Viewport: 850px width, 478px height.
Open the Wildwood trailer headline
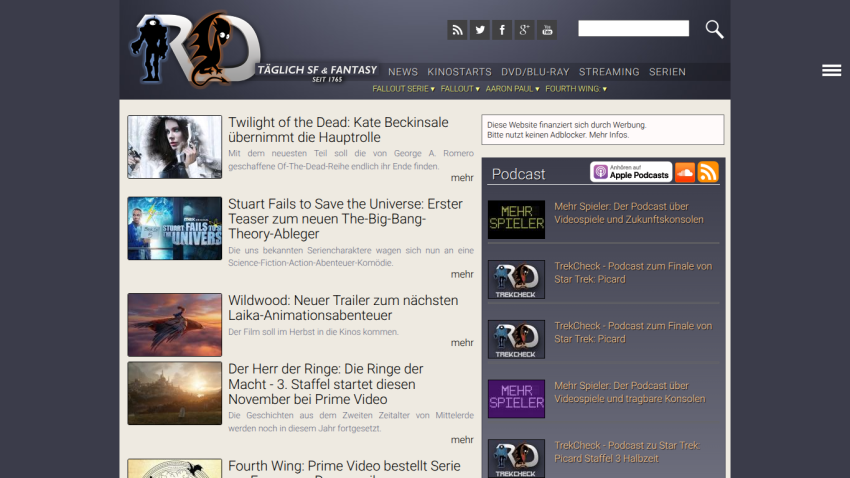[x=343, y=308]
